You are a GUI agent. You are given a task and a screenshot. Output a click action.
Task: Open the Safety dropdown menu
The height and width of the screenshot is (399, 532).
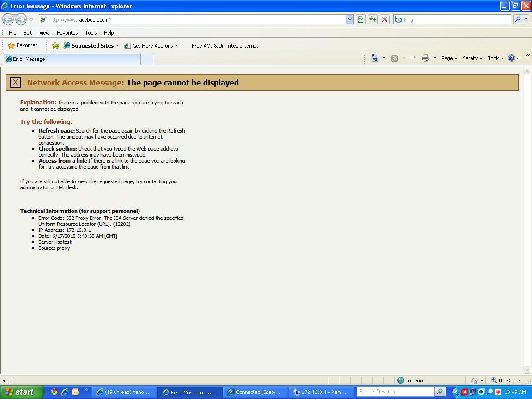click(472, 58)
